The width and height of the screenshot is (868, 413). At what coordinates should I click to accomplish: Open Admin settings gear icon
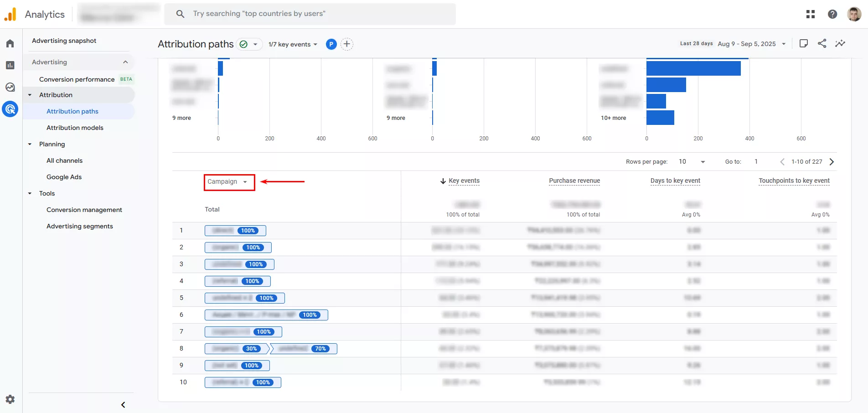click(x=10, y=399)
